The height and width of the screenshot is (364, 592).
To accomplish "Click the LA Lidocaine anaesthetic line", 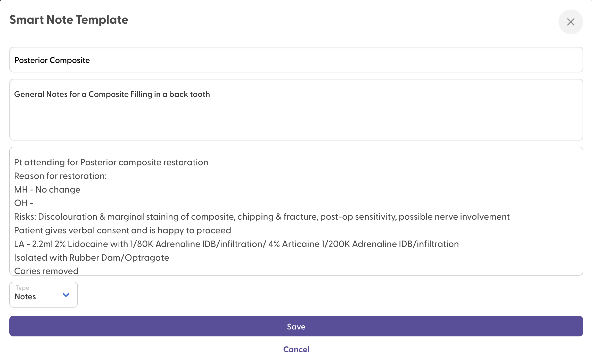I will coord(236,244).
